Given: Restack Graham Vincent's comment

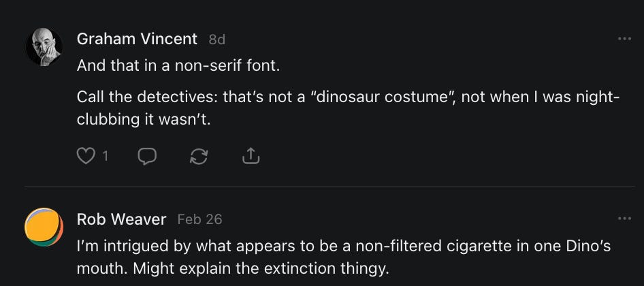Looking at the screenshot, I should pos(199,157).
